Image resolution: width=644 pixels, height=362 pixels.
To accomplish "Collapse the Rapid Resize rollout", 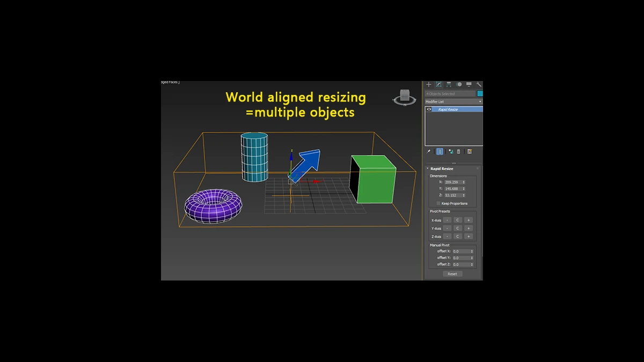I will coord(428,168).
